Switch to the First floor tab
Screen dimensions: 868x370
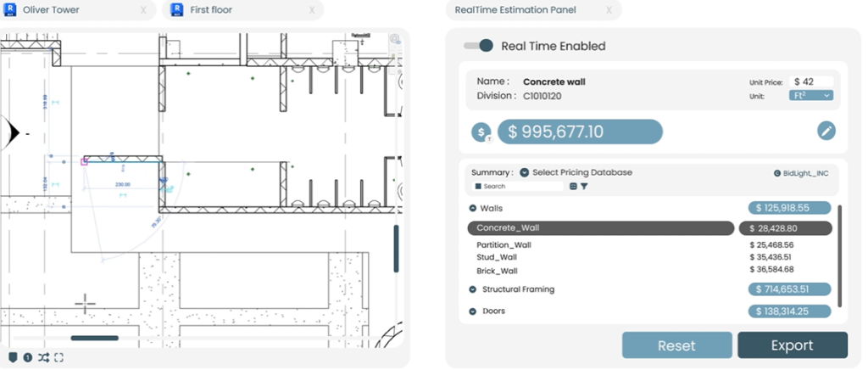click(x=242, y=10)
